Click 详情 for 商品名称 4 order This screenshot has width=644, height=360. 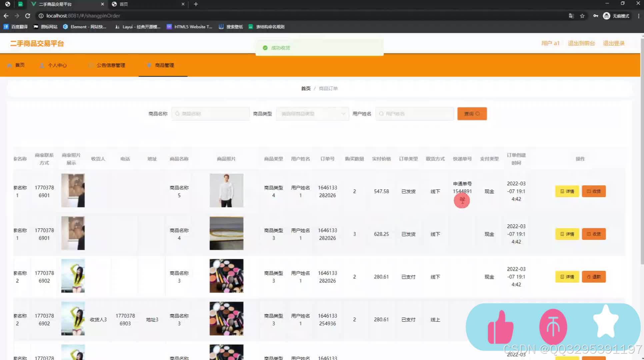point(567,234)
